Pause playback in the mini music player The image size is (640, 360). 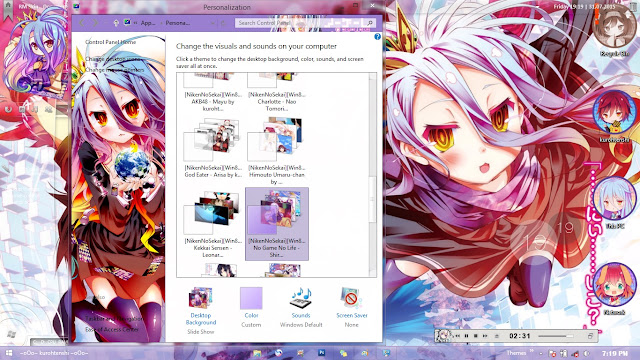467,336
